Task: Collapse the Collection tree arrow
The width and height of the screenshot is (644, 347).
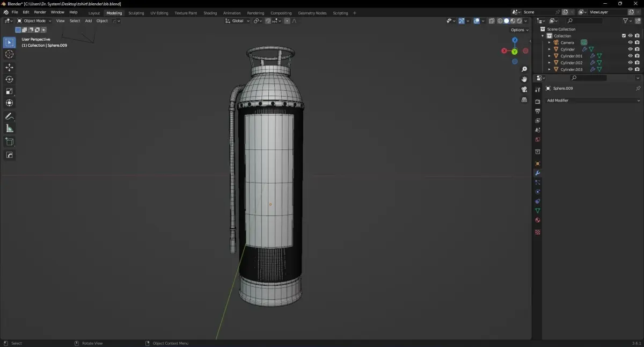Action: [x=543, y=36]
